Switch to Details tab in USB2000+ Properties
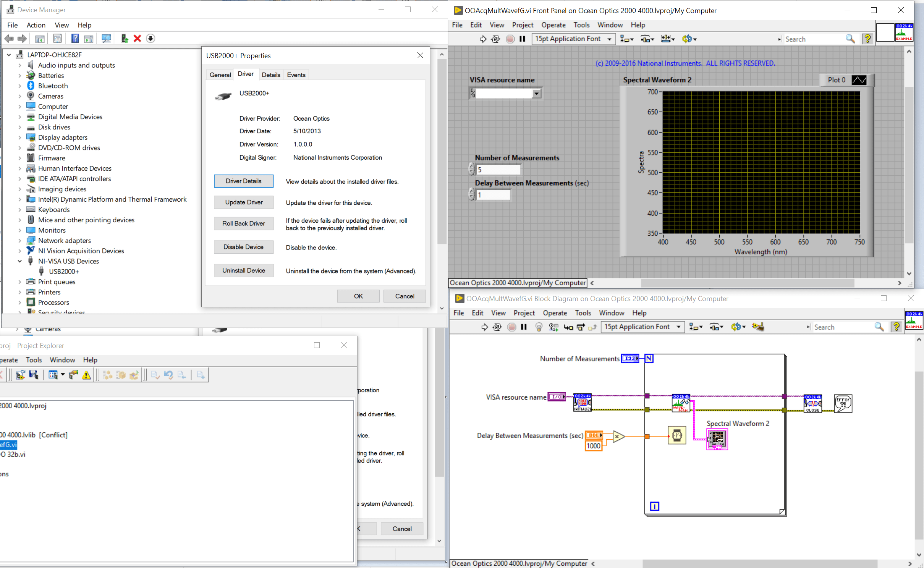The height and width of the screenshot is (568, 924). [271, 75]
